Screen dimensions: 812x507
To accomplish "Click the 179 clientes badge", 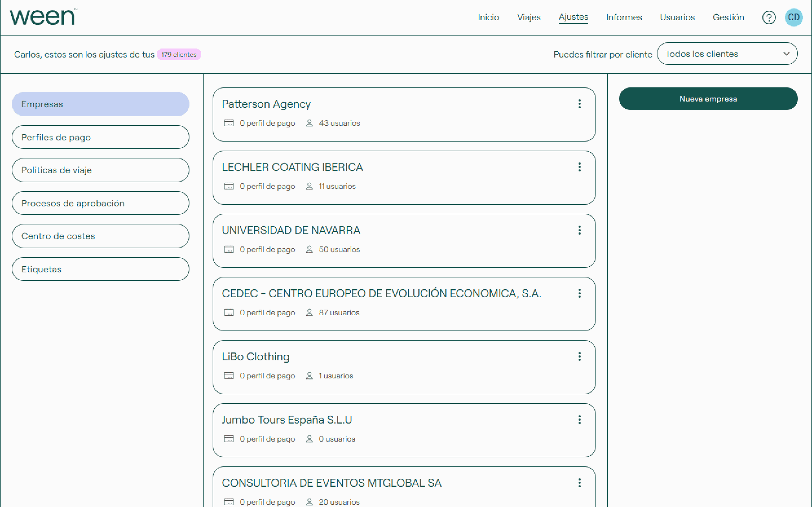I will click(179, 55).
